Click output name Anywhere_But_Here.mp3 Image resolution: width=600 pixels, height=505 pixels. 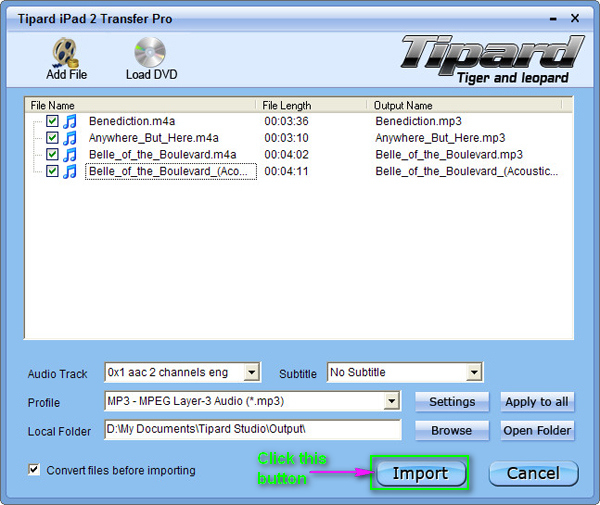[x=440, y=138]
